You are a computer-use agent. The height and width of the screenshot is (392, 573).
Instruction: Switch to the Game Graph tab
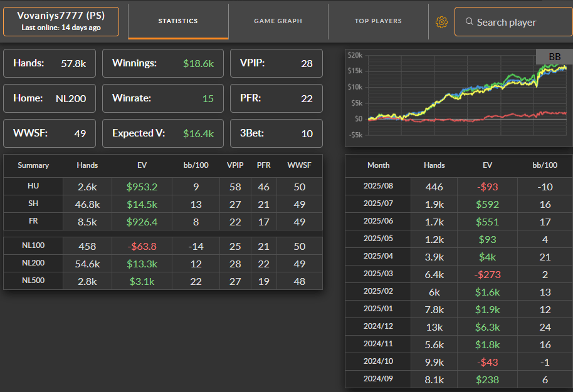click(278, 21)
